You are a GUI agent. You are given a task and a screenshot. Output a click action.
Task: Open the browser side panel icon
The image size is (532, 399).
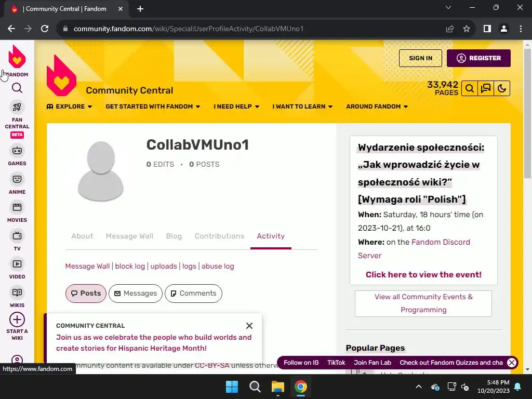tap(487, 29)
